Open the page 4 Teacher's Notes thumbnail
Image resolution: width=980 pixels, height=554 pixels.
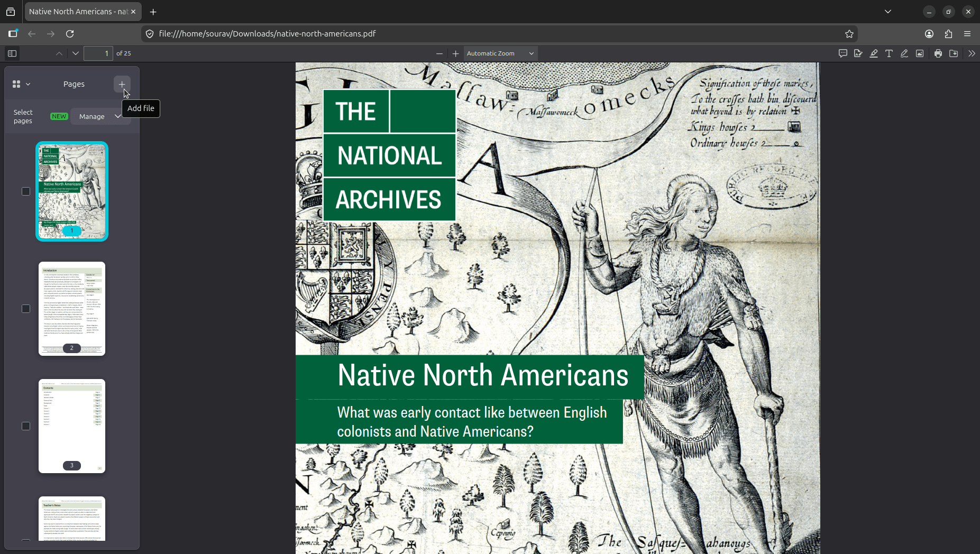pos(72,519)
